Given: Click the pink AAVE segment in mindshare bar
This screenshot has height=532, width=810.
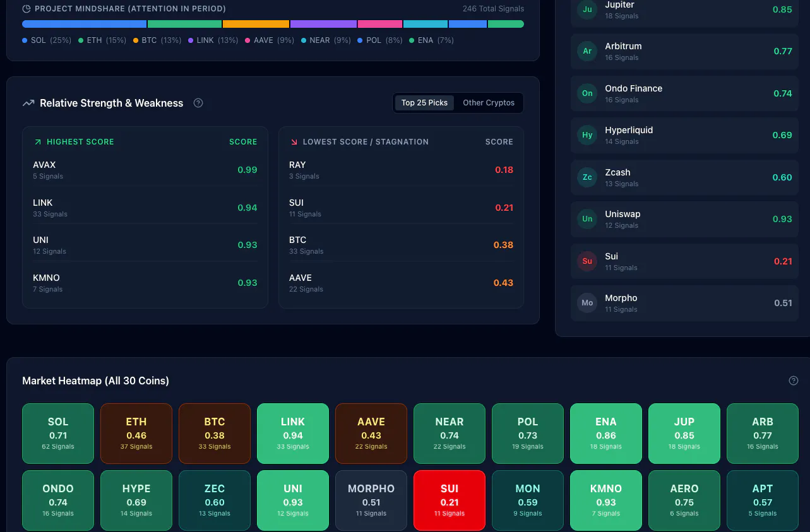Looking at the screenshot, I should click(x=380, y=24).
